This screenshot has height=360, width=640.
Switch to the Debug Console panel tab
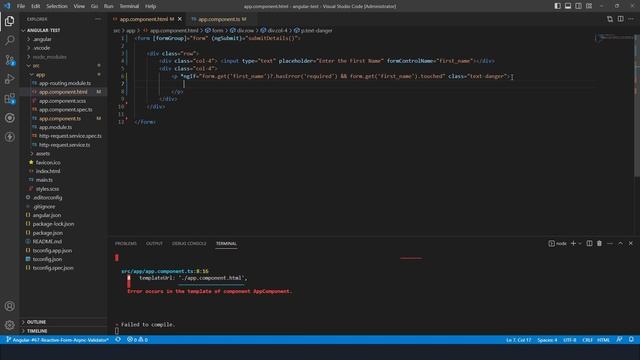tap(189, 243)
